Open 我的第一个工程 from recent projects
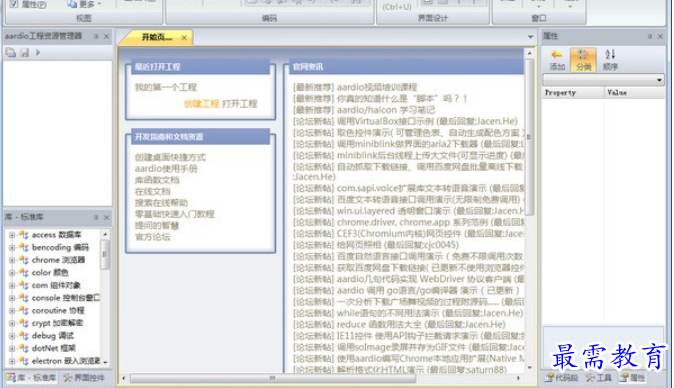Image resolution: width=674 pixels, height=388 pixels. (x=165, y=87)
